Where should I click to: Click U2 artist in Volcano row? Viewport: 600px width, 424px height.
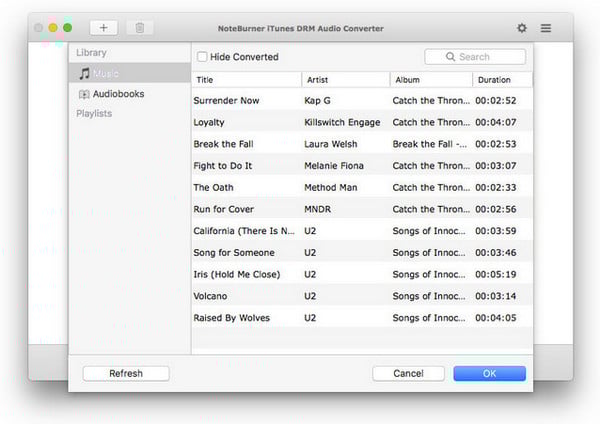tap(310, 296)
